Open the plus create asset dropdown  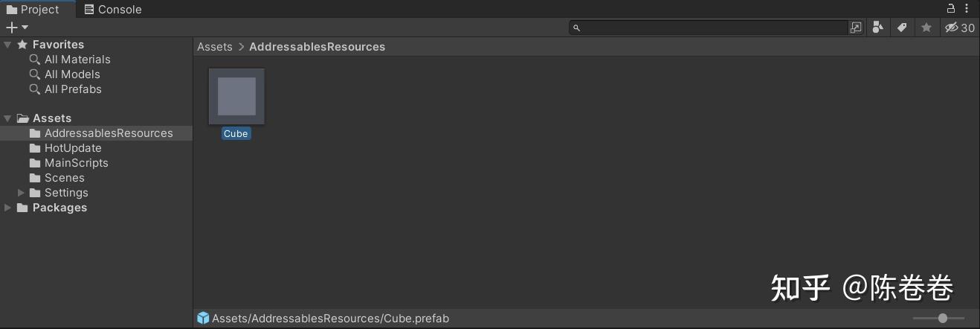point(16,28)
